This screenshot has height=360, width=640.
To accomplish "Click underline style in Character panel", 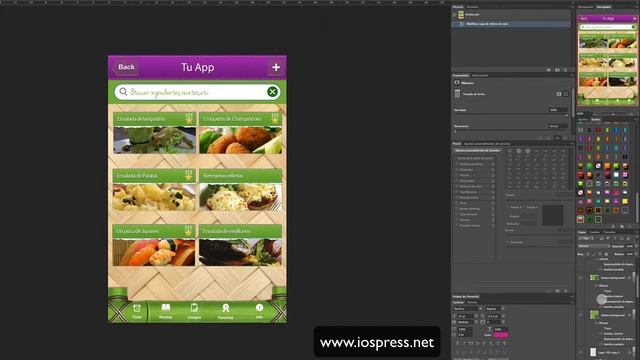I will [x=498, y=343].
